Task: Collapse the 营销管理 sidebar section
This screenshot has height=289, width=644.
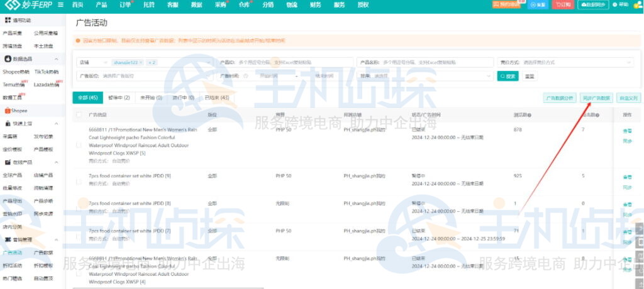Action: pyautogui.click(x=56, y=240)
